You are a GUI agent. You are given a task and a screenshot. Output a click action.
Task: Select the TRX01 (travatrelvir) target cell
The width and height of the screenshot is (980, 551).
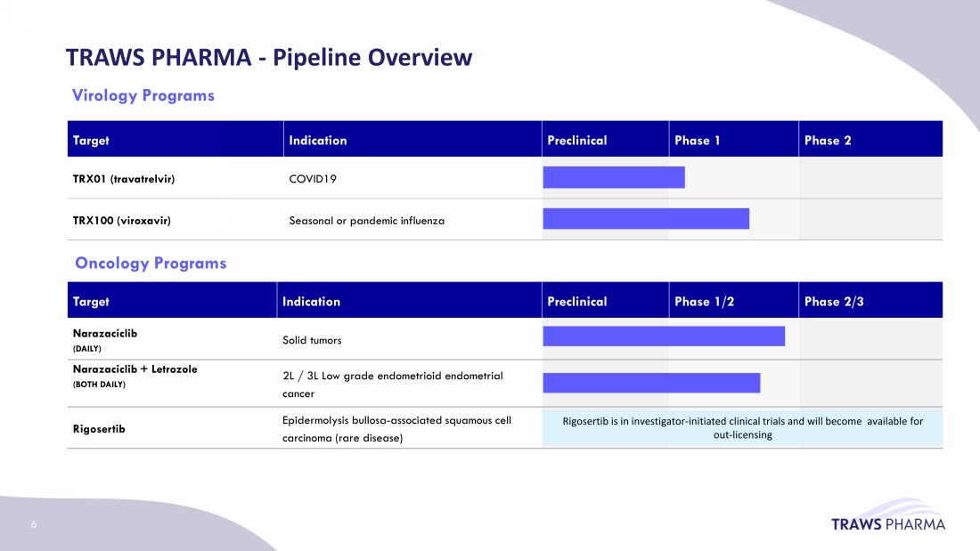click(x=124, y=179)
